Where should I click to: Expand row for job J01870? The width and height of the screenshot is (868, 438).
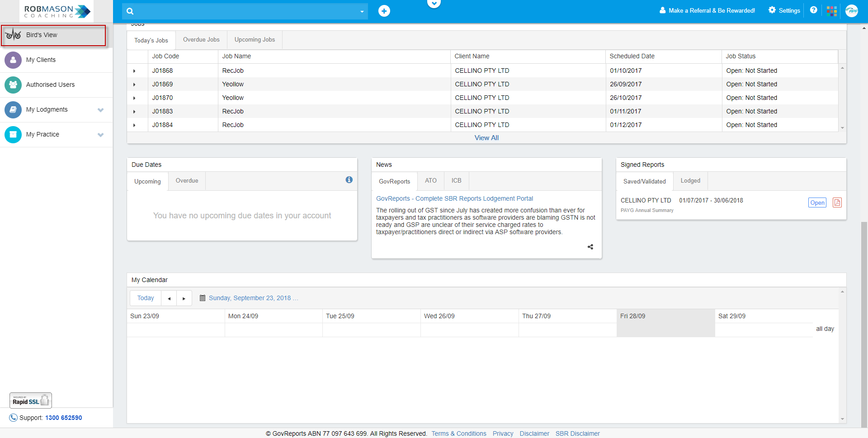[134, 98]
